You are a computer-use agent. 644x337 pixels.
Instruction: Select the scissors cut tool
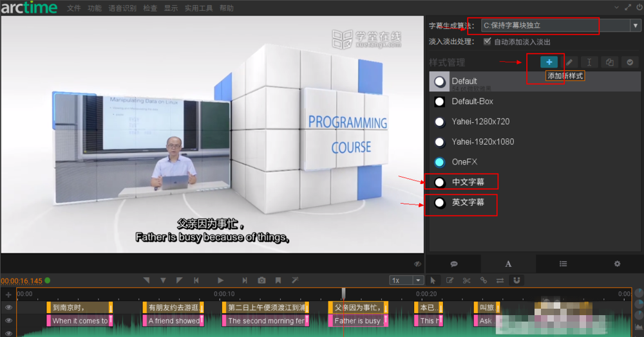pos(466,280)
